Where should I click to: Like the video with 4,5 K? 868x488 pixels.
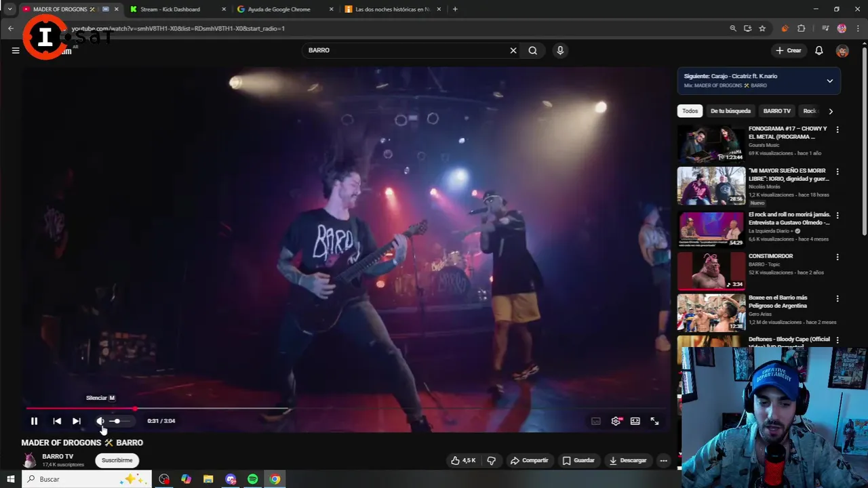pos(463,460)
